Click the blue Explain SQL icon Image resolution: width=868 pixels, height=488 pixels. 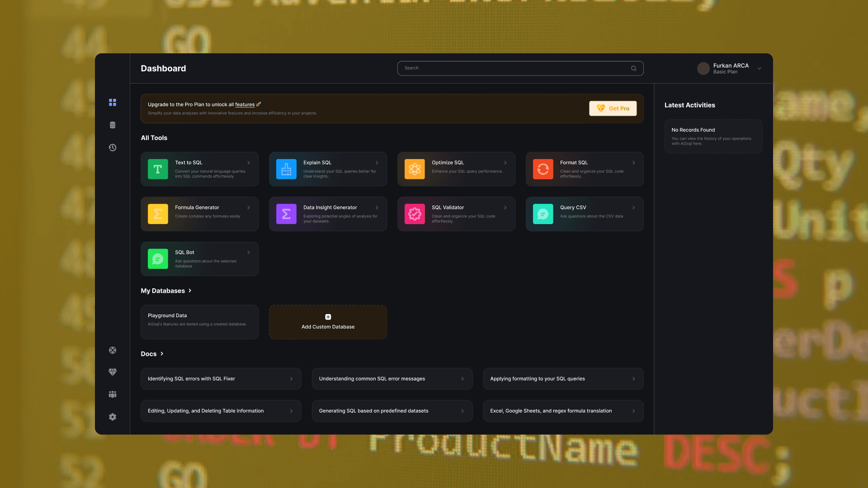pos(286,169)
